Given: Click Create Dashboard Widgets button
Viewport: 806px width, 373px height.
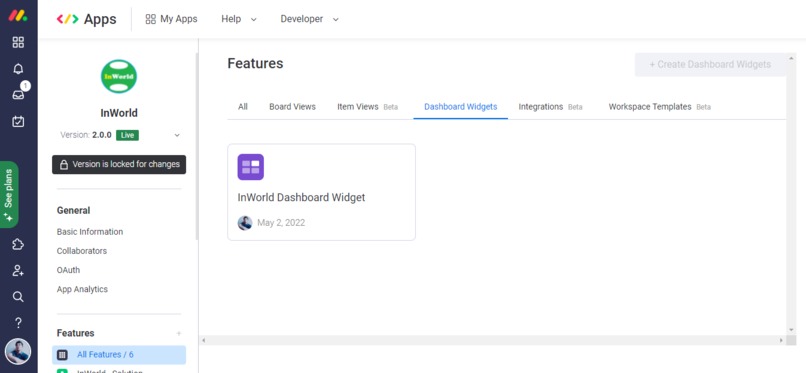Looking at the screenshot, I should click(x=710, y=65).
